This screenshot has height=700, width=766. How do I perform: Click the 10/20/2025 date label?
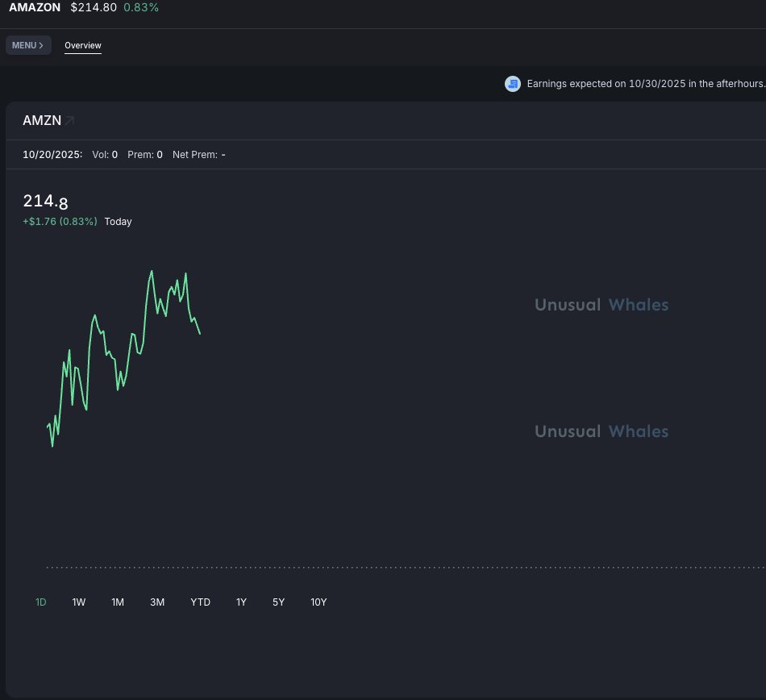pos(52,155)
